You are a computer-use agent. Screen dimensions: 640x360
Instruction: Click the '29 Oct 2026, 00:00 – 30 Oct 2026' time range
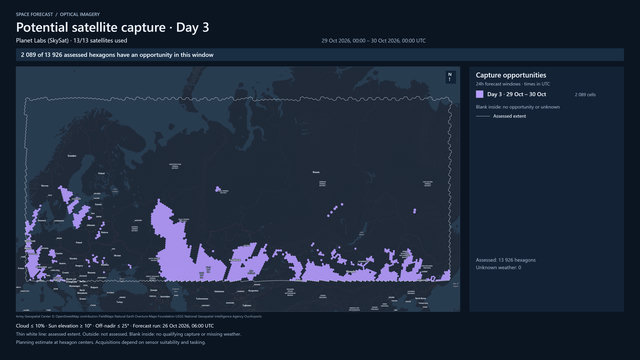(x=373, y=41)
